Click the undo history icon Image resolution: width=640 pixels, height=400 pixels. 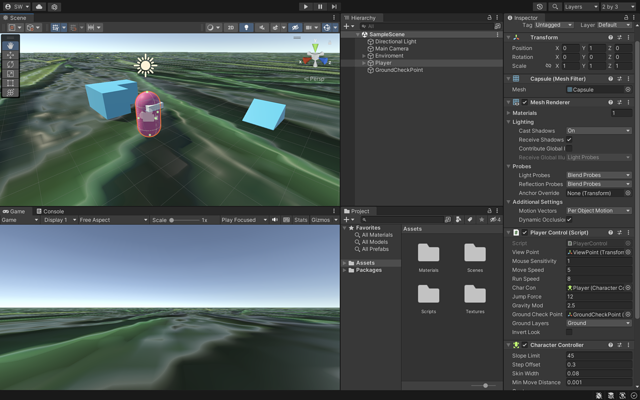[540, 7]
